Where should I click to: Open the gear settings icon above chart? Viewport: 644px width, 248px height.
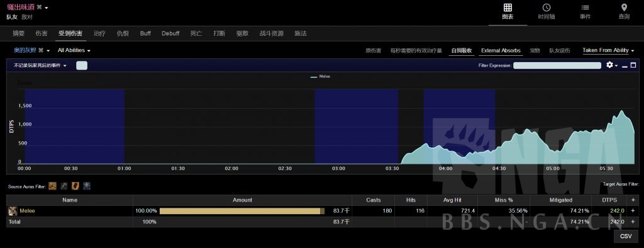coord(609,65)
